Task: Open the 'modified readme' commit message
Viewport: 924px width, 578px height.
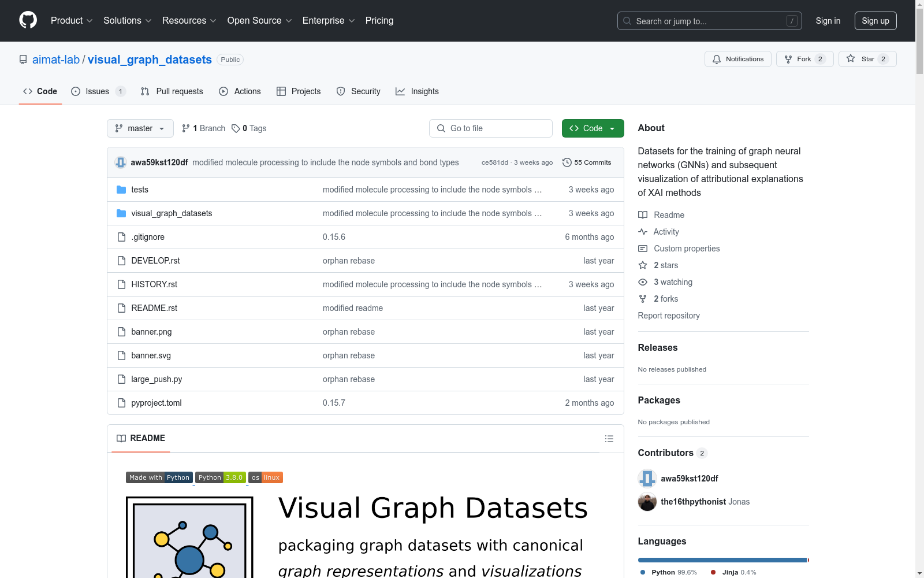Action: [x=353, y=308]
